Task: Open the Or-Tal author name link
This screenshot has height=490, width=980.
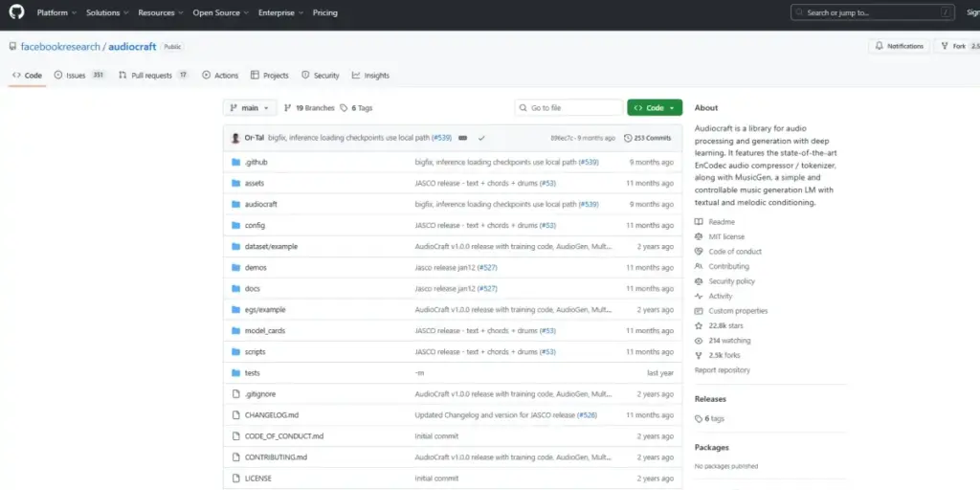Action: (x=255, y=138)
